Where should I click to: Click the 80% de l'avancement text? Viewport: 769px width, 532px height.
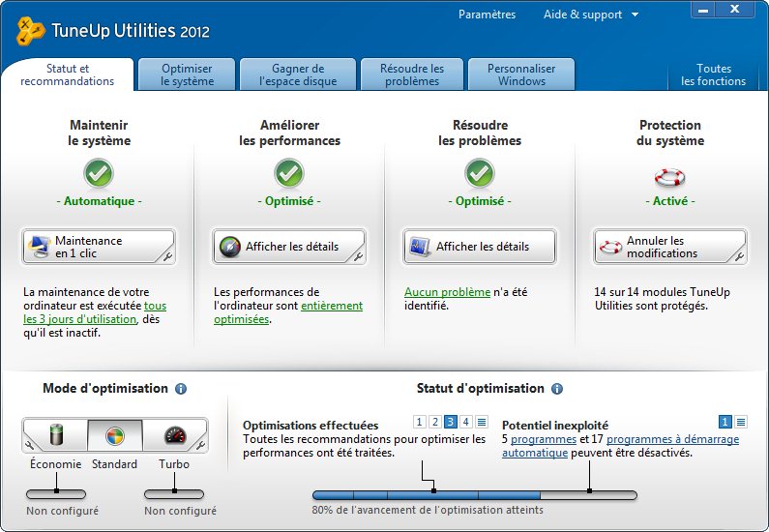428,510
